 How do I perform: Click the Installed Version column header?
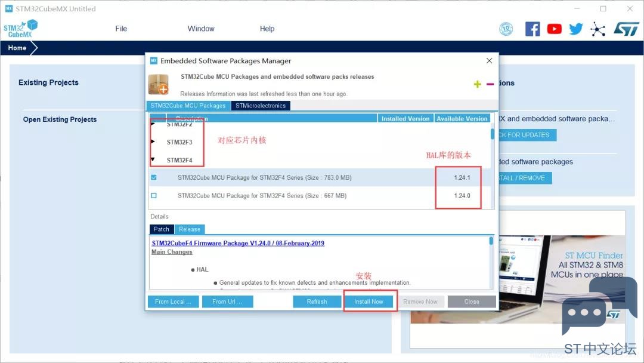406,118
